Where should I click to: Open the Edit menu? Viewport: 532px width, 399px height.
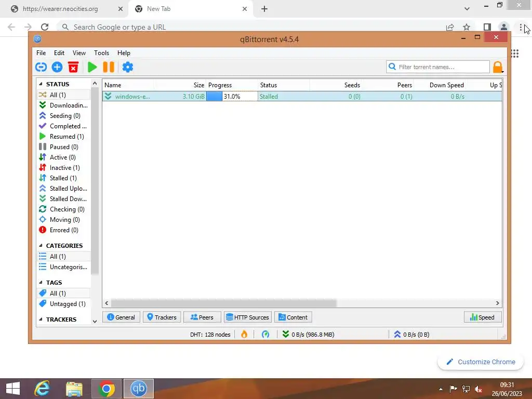coord(59,53)
